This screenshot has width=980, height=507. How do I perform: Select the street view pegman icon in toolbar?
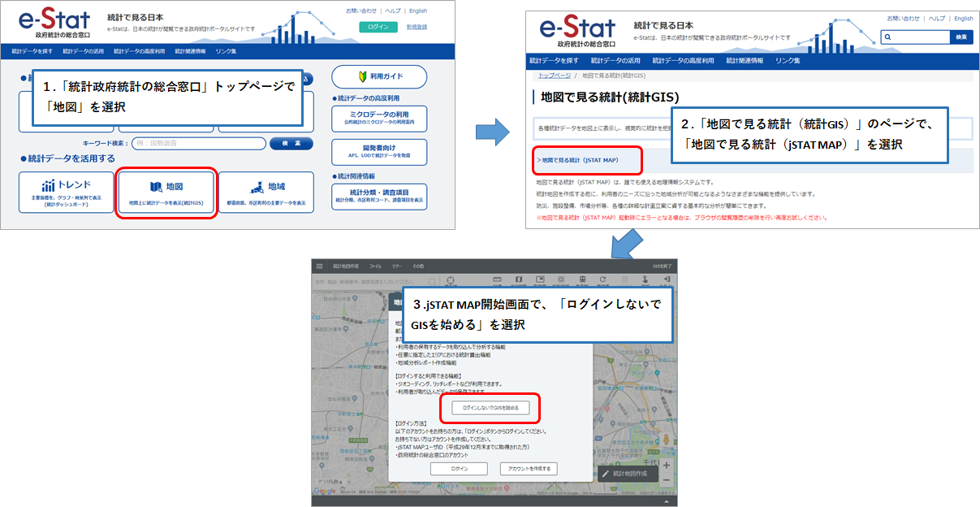click(x=646, y=280)
